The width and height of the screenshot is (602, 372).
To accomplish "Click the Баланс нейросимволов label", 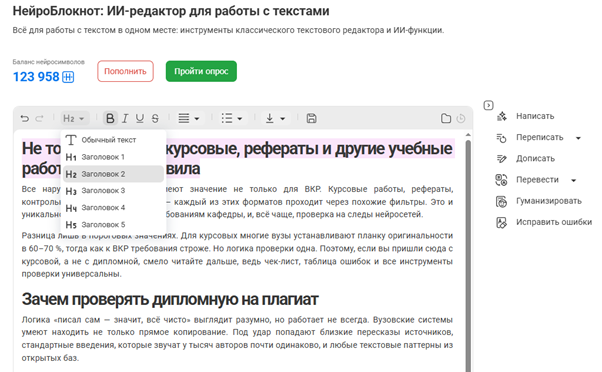I will click(48, 62).
